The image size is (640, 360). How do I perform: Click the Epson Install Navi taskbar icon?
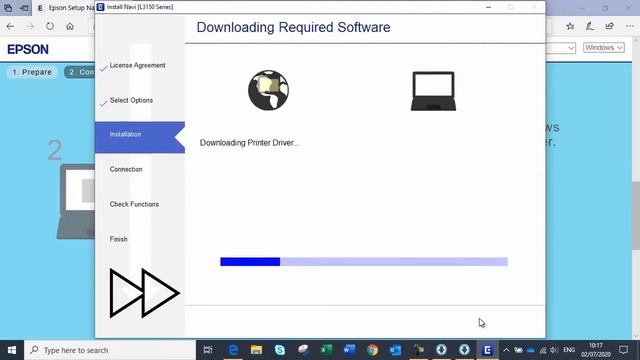[x=487, y=350]
